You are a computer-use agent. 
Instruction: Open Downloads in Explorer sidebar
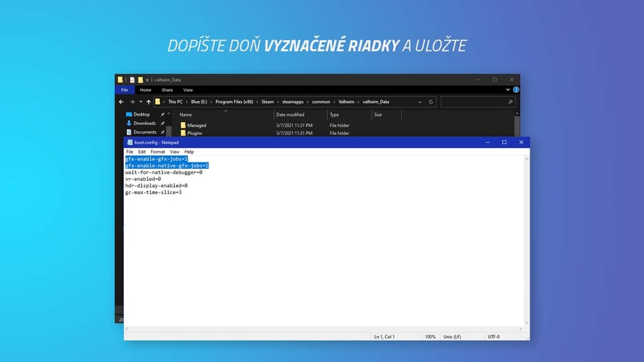point(145,123)
